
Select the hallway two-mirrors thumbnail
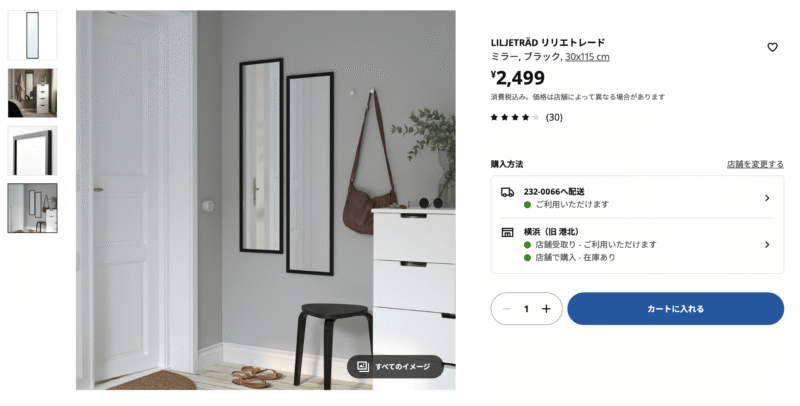[x=32, y=208]
